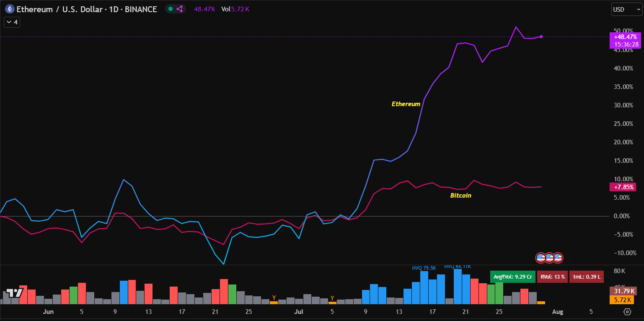Image resolution: width=644 pixels, height=321 pixels.
Task: Click the Vol 5.72 K header reading
Action: (x=235, y=9)
